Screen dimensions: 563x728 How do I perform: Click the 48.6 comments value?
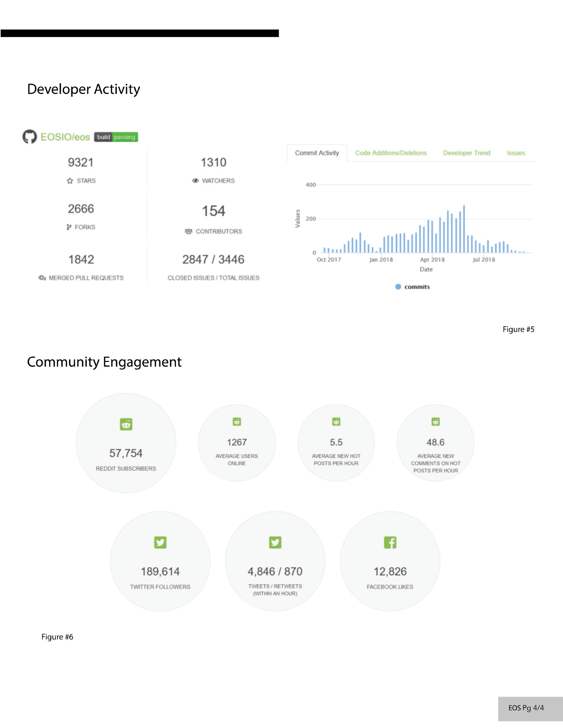pos(436,442)
